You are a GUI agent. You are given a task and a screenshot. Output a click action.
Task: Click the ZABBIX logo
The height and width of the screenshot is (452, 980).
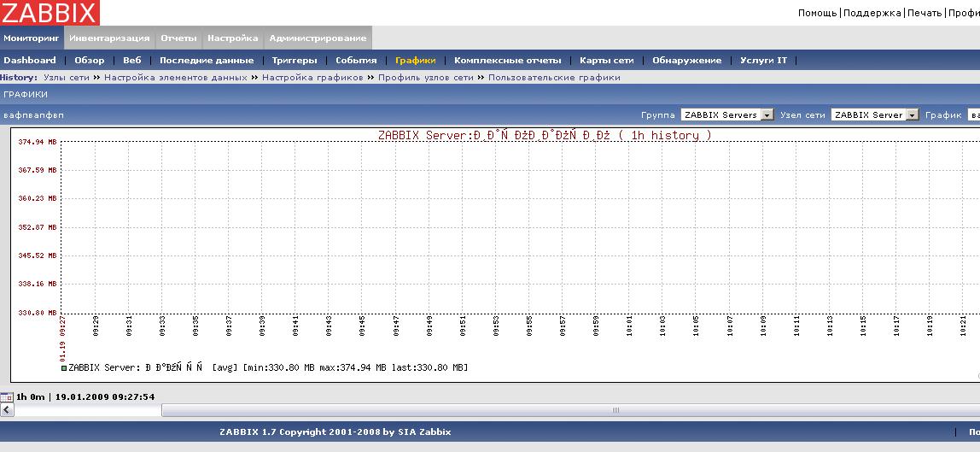50,13
